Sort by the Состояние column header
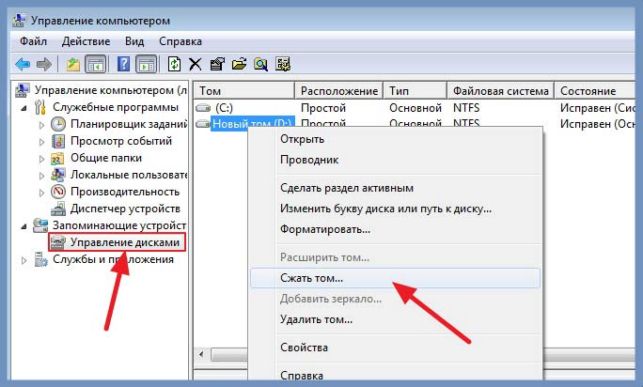Image resolution: width=643 pixels, height=387 pixels. pyautogui.click(x=595, y=91)
